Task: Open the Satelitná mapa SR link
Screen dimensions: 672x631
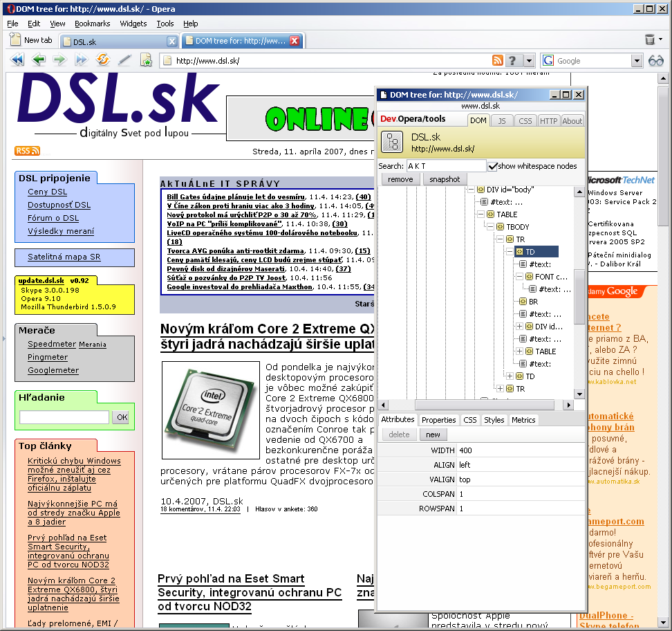Action: (64, 257)
